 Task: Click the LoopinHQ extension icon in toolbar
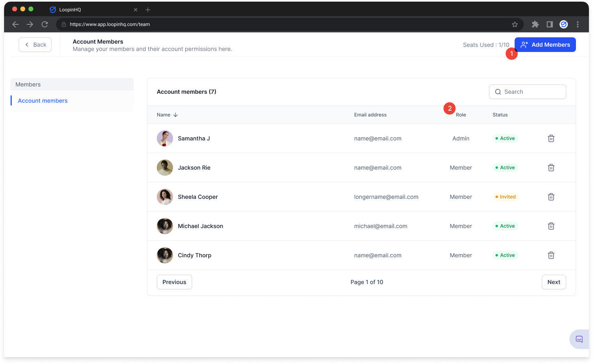(x=564, y=24)
